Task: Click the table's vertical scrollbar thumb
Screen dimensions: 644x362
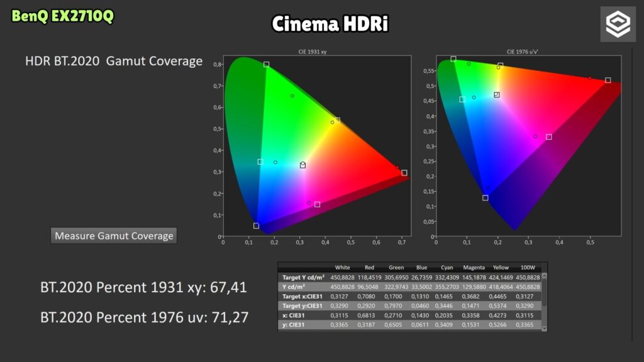Action: pos(545,293)
